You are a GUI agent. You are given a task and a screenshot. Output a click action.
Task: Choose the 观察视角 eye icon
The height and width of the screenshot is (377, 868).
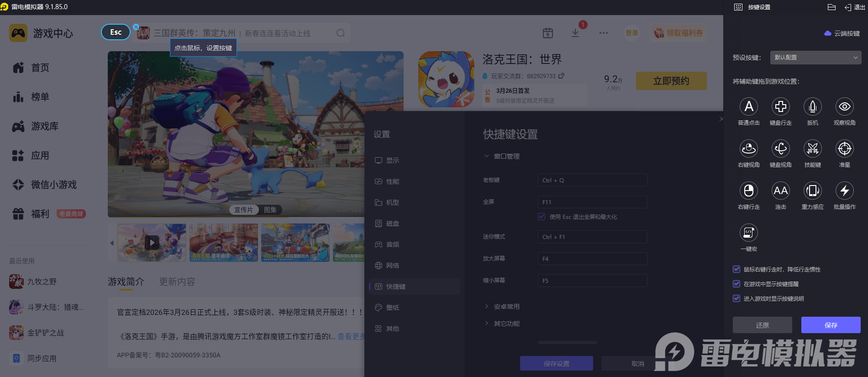(x=845, y=106)
